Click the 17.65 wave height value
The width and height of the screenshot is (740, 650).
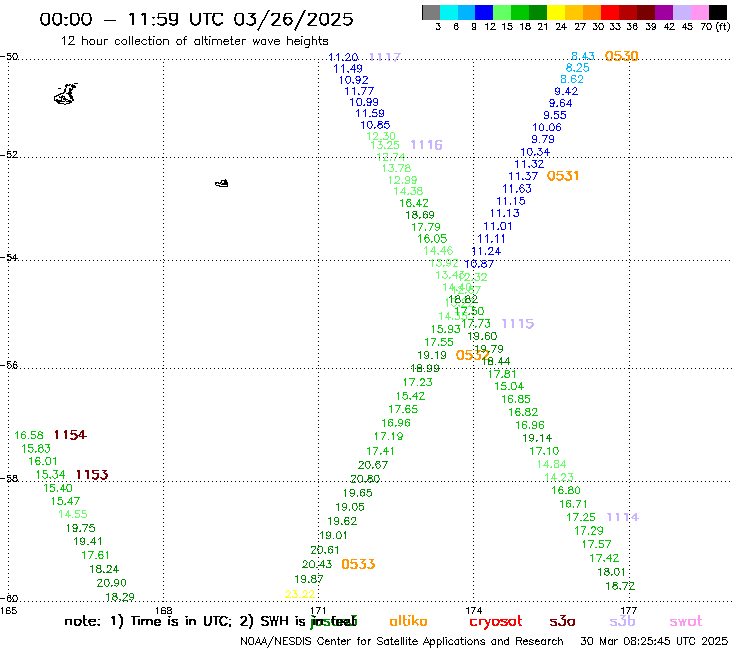[x=403, y=409]
